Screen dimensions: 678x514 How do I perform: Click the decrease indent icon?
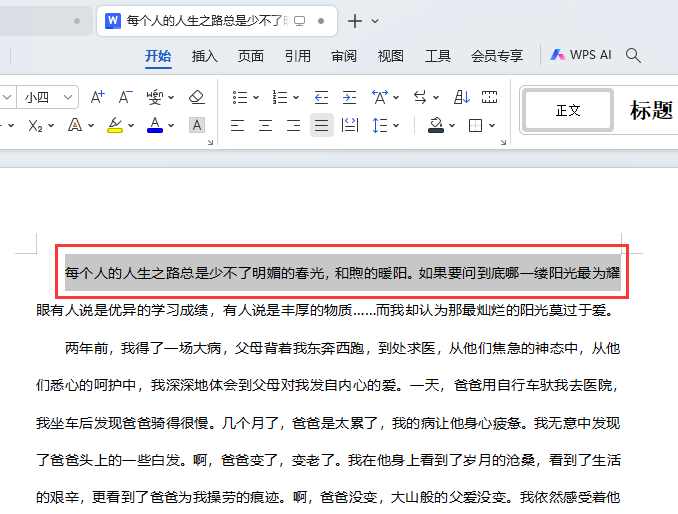[321, 97]
